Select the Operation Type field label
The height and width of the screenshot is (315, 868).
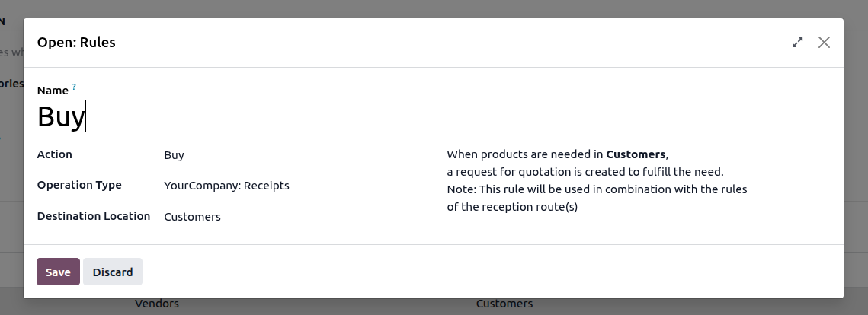coord(79,185)
